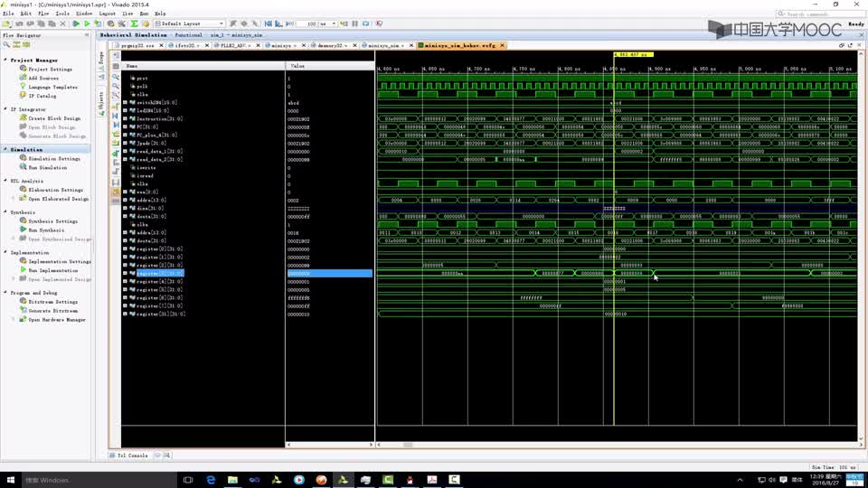Click the Zoom Out icon in waveform sidebar
This screenshot has height=488, width=868.
point(116,87)
